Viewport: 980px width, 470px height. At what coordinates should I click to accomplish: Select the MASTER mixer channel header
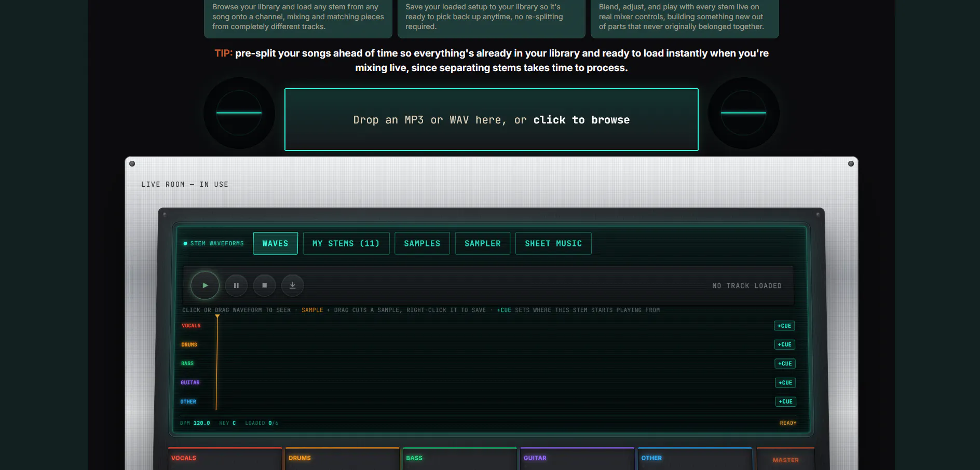[786, 460]
